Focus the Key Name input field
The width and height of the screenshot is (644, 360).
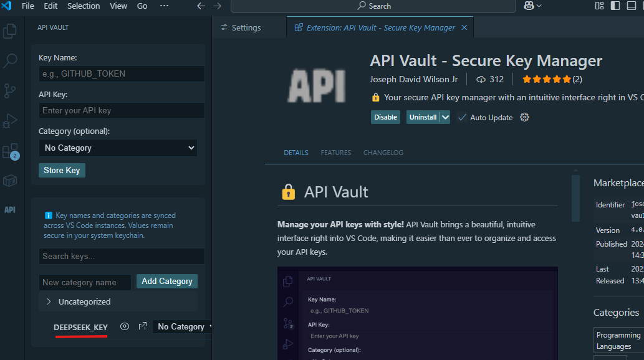coord(122,73)
